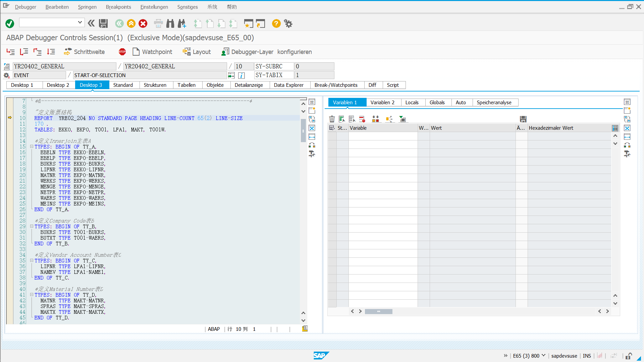Select the Locals variables tab
Viewport: 644px width, 362px height.
tap(412, 103)
